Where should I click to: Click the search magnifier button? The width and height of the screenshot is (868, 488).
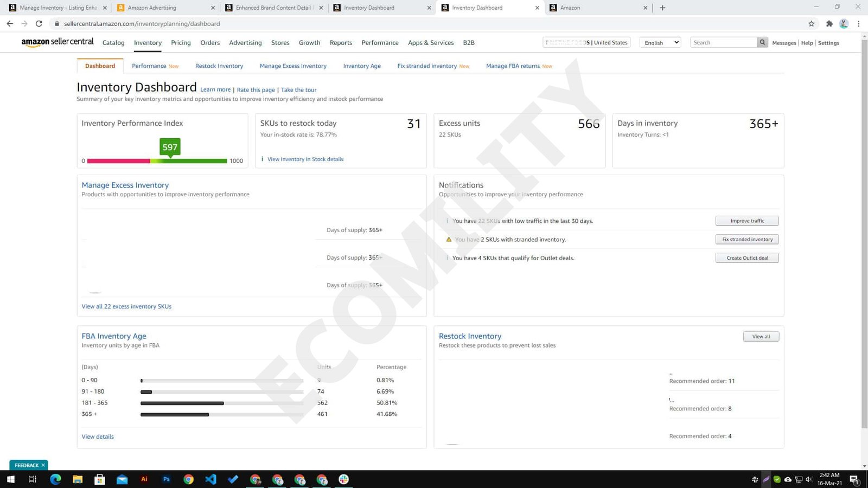[762, 42]
